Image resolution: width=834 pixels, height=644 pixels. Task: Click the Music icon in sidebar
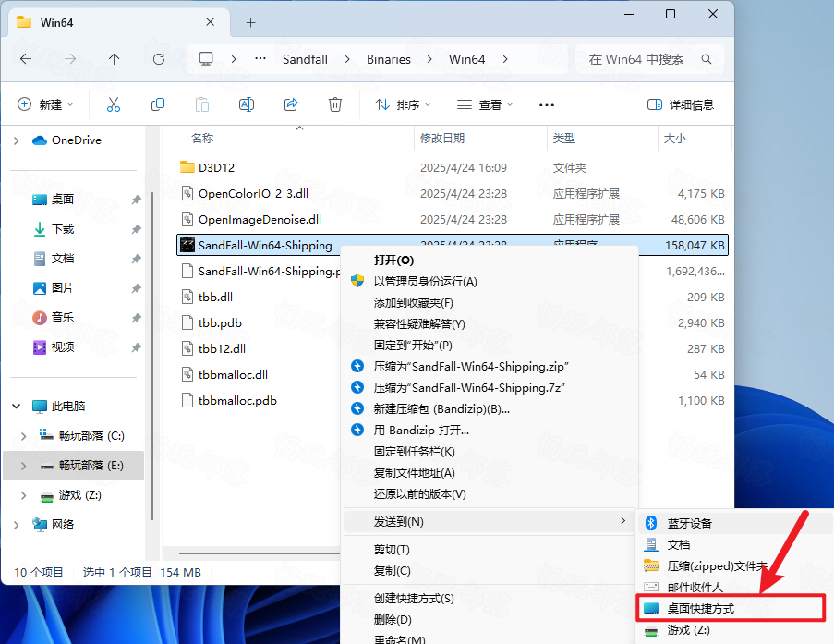pos(40,318)
